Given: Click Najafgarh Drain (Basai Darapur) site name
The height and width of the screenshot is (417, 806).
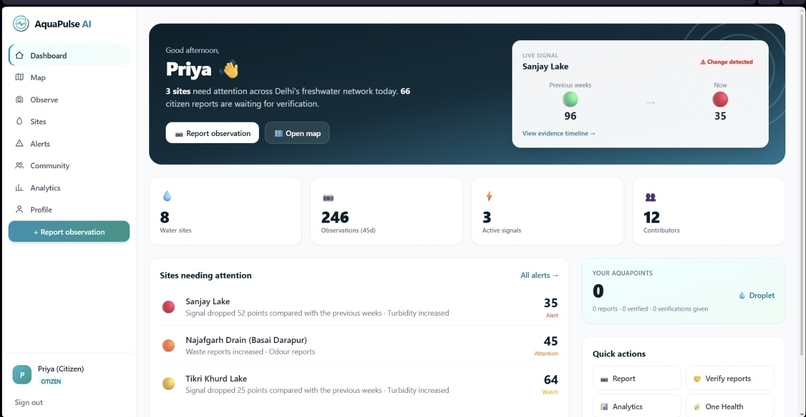Looking at the screenshot, I should [246, 340].
